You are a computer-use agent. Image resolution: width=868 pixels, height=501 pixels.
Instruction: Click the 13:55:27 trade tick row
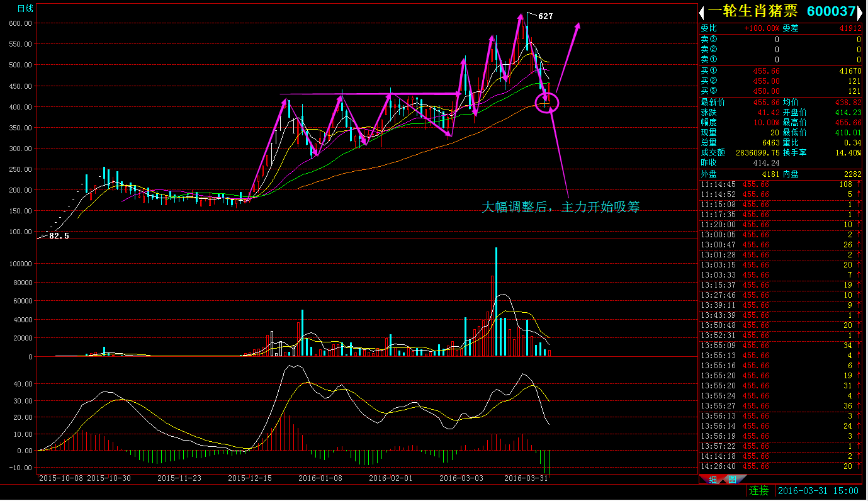pyautogui.click(x=781, y=406)
